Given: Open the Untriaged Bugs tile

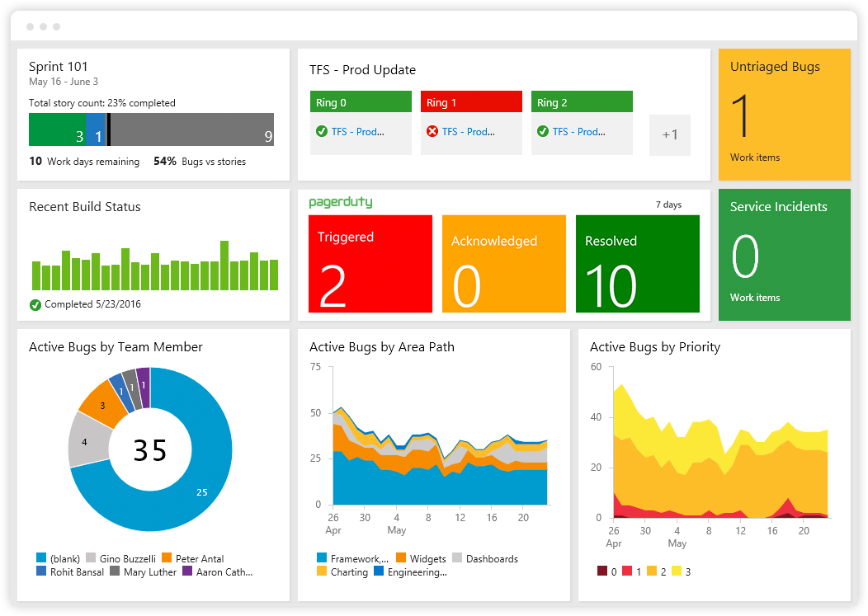Looking at the screenshot, I should [784, 114].
